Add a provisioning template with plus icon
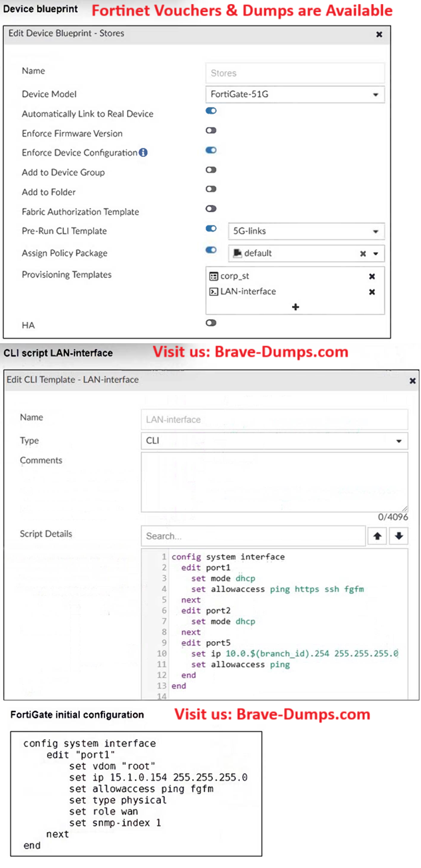This screenshot has height=868, width=421. pyautogui.click(x=295, y=307)
